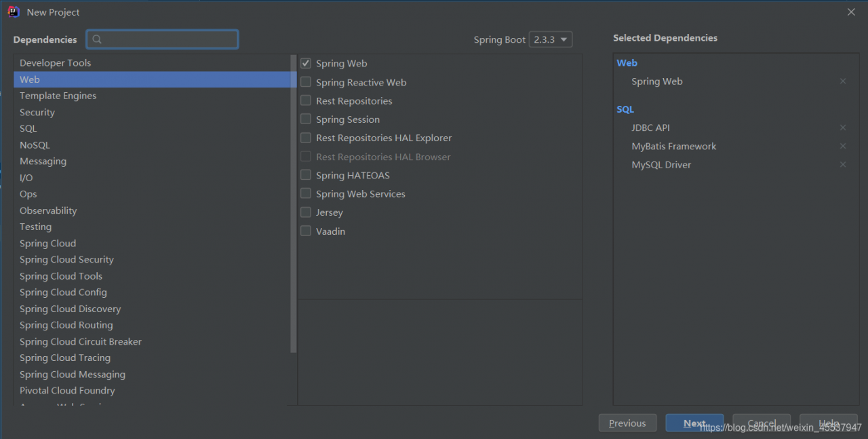Viewport: 868px width, 439px height.
Task: Close the New Project dialog
Action: coord(851,12)
